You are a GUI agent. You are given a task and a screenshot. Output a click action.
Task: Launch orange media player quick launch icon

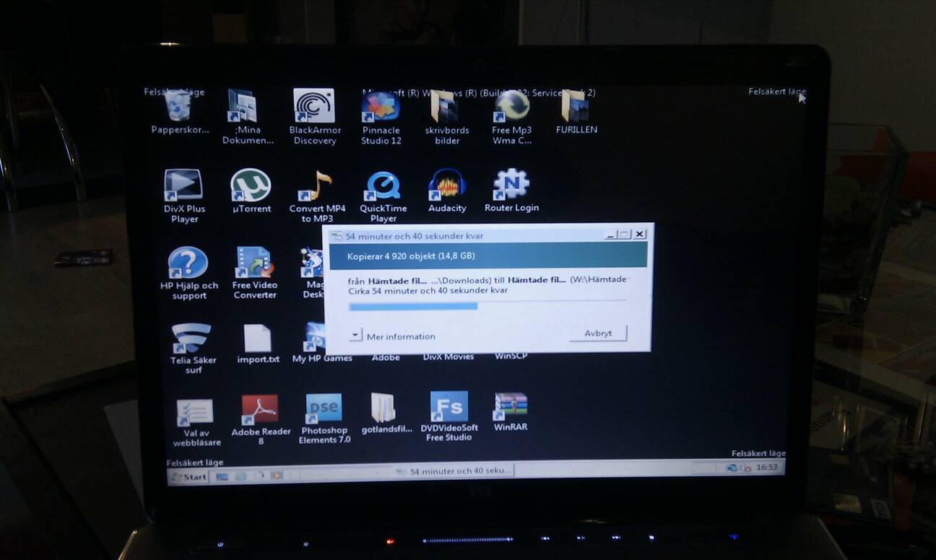[277, 476]
